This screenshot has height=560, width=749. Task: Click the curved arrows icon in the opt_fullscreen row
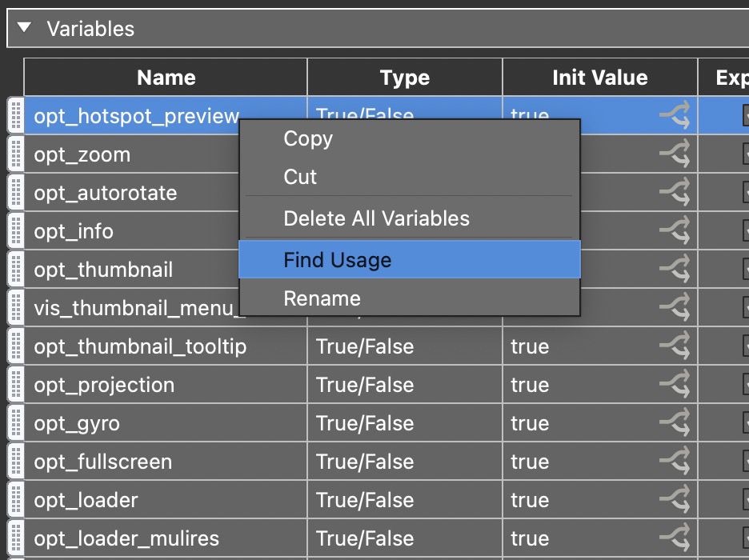pyautogui.click(x=676, y=462)
